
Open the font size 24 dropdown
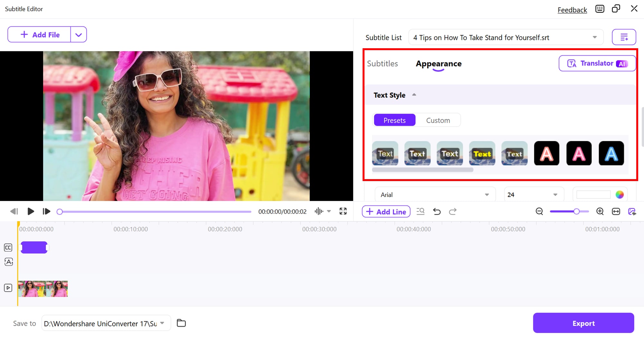534,195
